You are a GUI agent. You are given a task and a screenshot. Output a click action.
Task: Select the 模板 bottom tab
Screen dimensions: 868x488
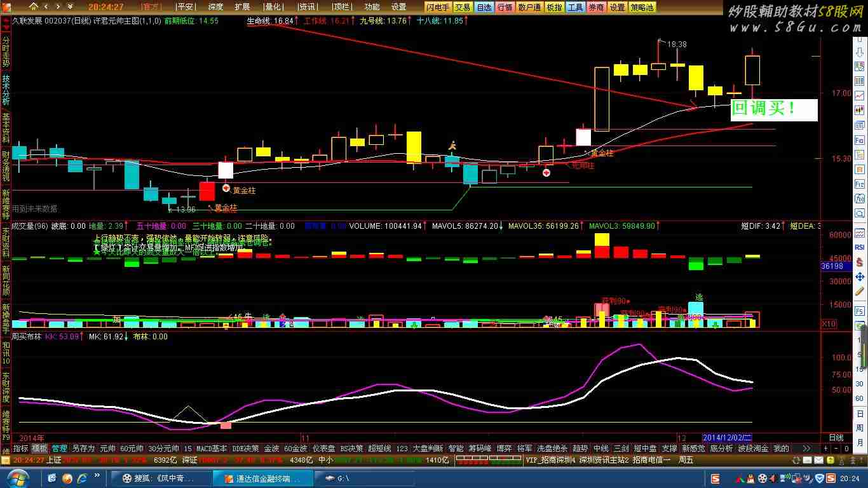pyautogui.click(x=40, y=449)
